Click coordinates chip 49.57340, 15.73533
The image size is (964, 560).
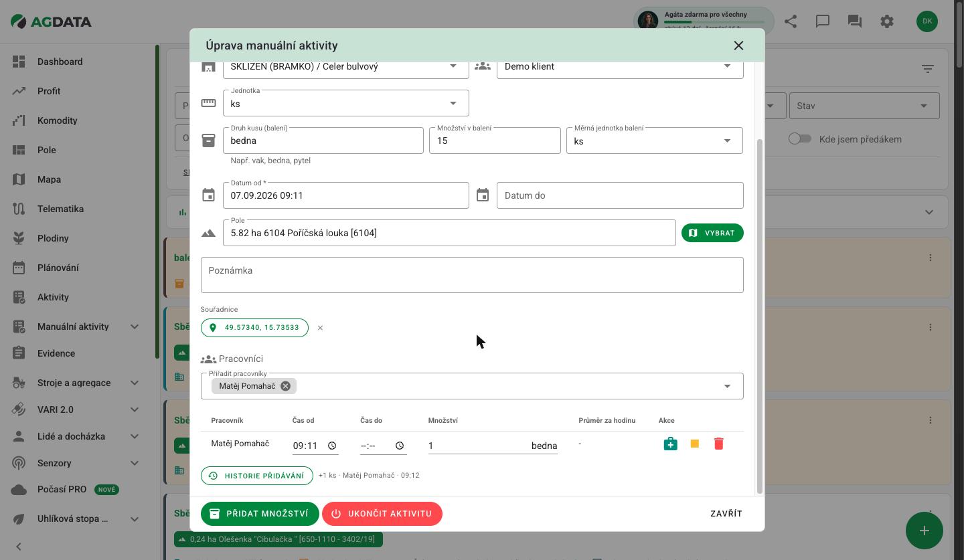click(x=254, y=328)
